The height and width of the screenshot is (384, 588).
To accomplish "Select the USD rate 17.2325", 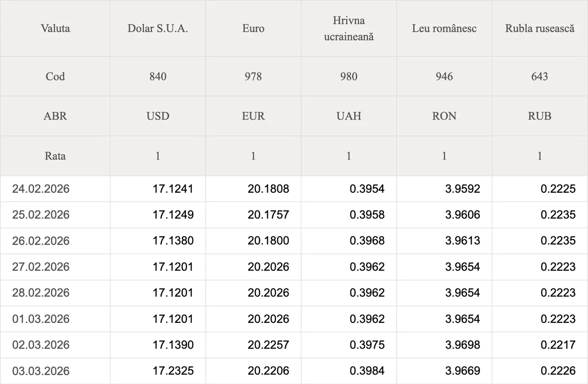I will (x=173, y=371).
